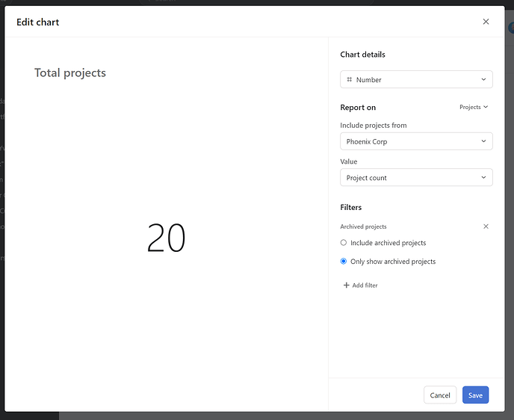The width and height of the screenshot is (514, 420).
Task: Click the chevron next to Projects
Action: 486,107
